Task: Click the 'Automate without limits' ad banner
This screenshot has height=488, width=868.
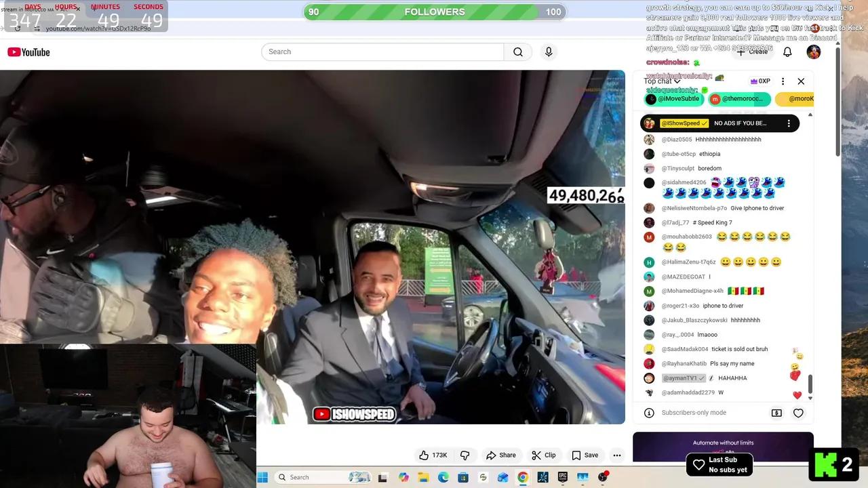Action: pyautogui.click(x=723, y=447)
